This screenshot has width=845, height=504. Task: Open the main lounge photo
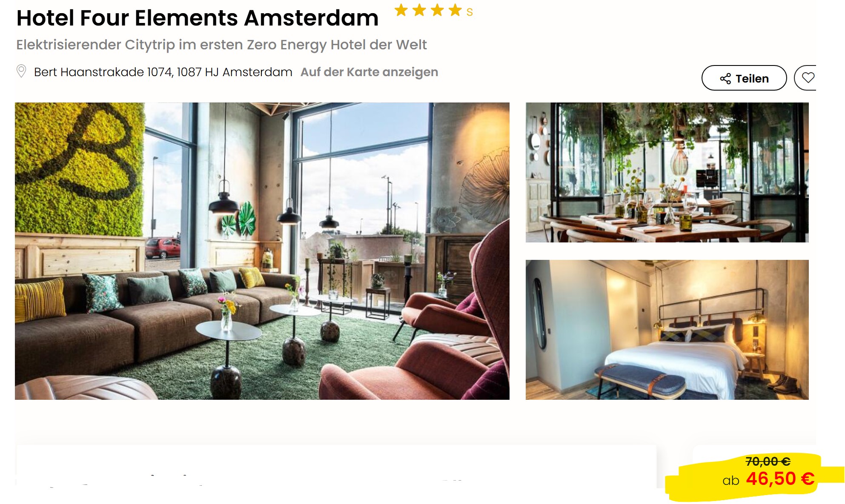[262, 251]
